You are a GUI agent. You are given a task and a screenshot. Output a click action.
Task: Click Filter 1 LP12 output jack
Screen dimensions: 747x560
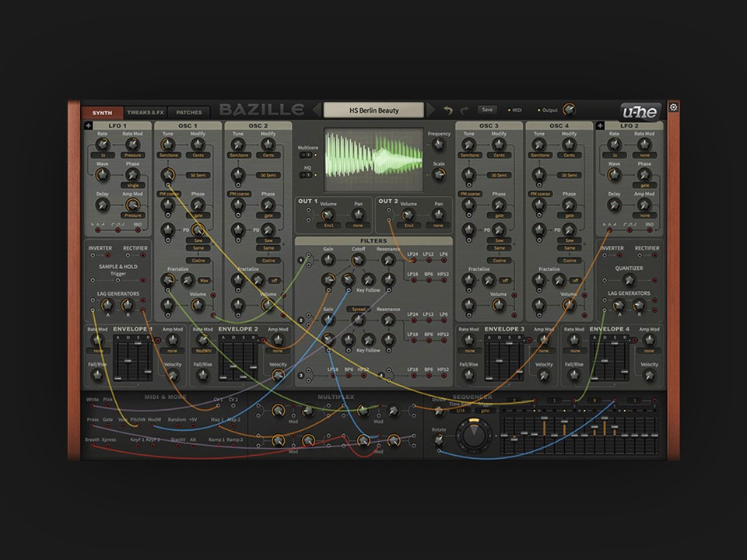tap(429, 261)
